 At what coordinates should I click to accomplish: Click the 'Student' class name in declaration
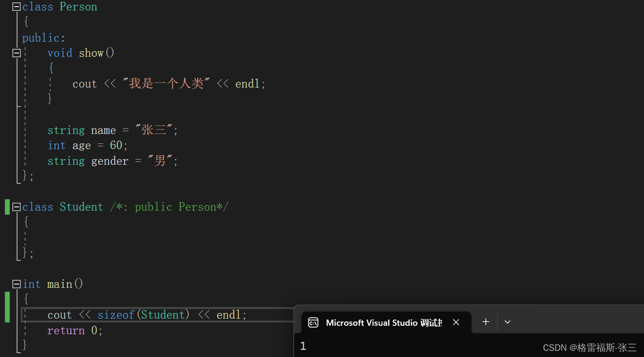(82, 207)
